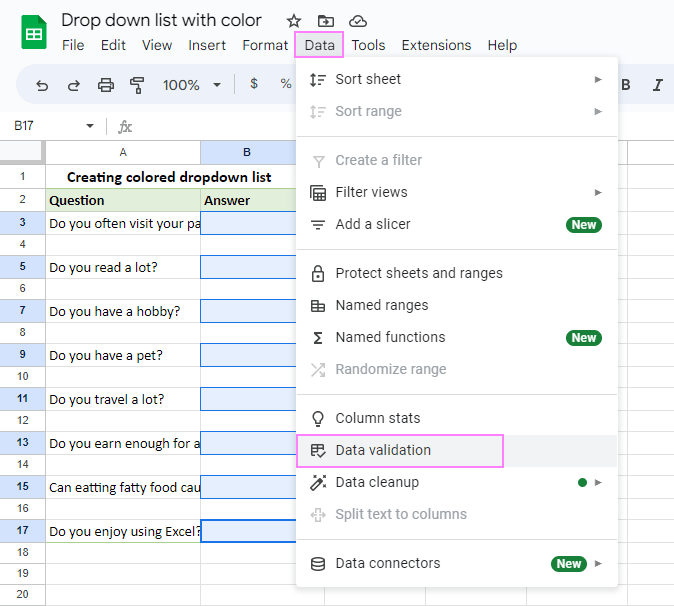Click the 'Question' header cell
The height and width of the screenshot is (606, 674).
(123, 200)
